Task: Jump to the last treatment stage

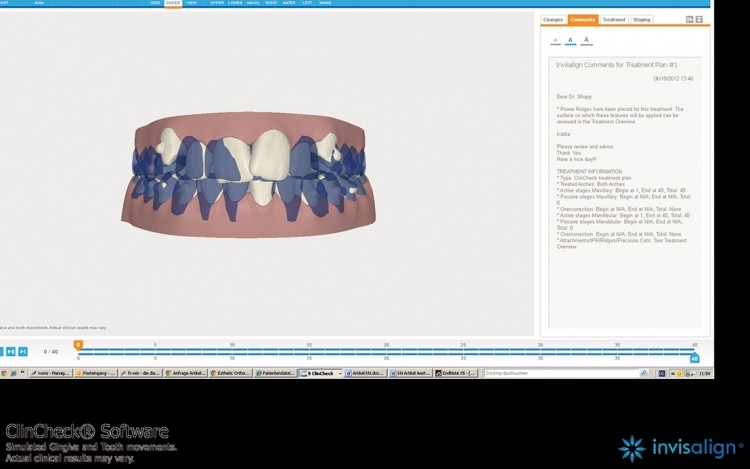Action: pos(22,351)
